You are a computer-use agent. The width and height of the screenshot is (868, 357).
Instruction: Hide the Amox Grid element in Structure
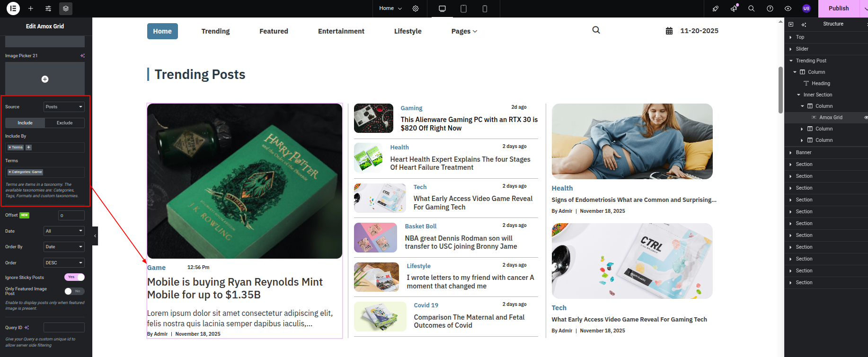(866, 117)
